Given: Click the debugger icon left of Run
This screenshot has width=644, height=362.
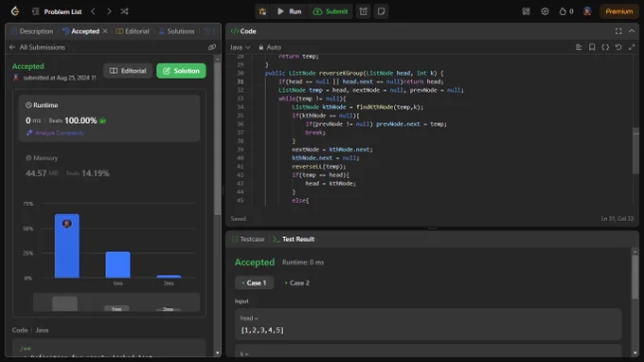Looking at the screenshot, I should [262, 11].
